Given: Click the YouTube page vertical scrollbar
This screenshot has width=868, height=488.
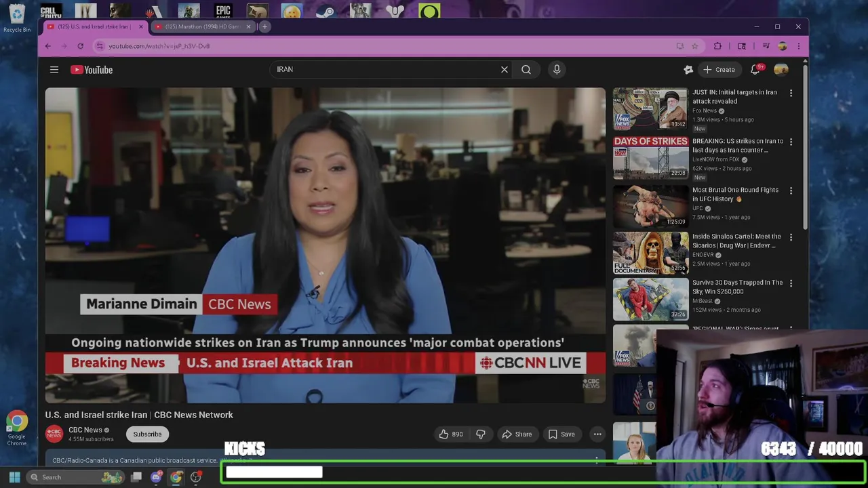Looking at the screenshot, I should coord(805,146).
